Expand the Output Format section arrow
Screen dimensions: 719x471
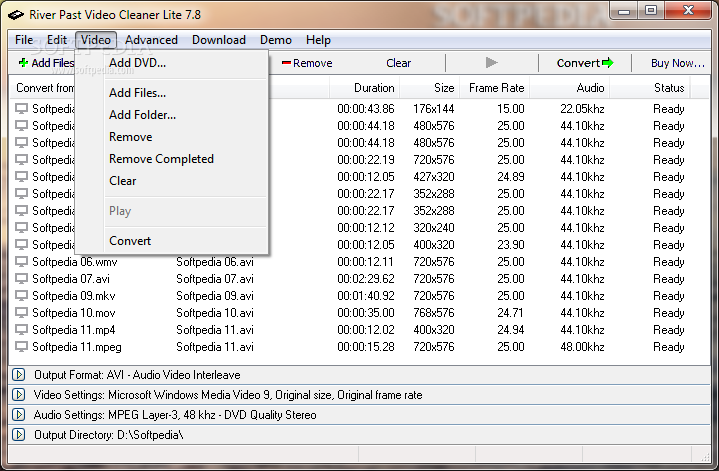pos(18,375)
